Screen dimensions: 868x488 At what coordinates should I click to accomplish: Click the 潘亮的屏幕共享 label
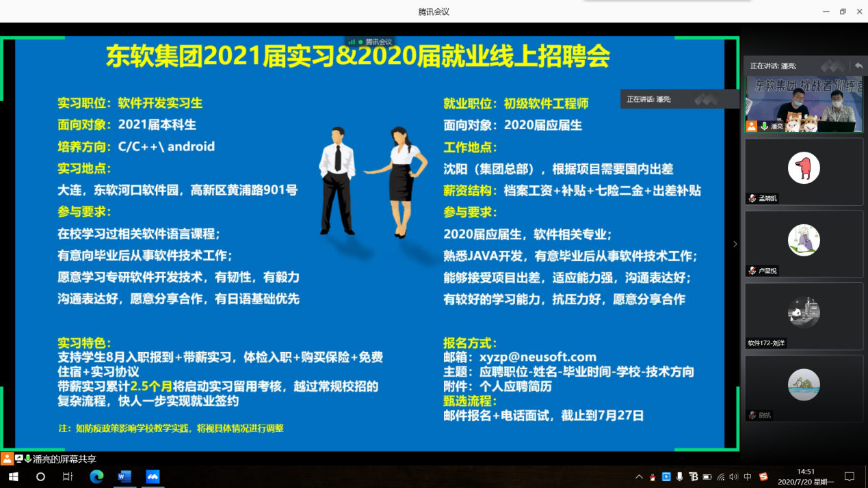click(x=64, y=459)
